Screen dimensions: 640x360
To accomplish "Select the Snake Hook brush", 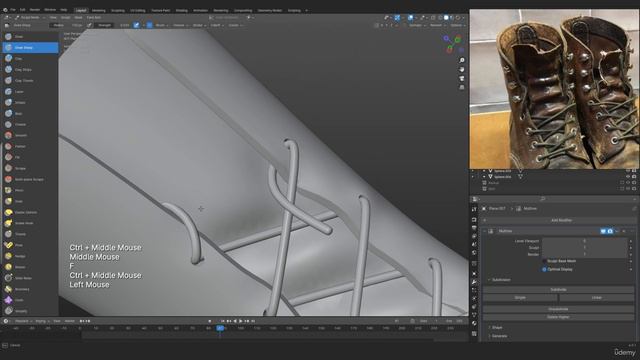I will click(x=31, y=223).
